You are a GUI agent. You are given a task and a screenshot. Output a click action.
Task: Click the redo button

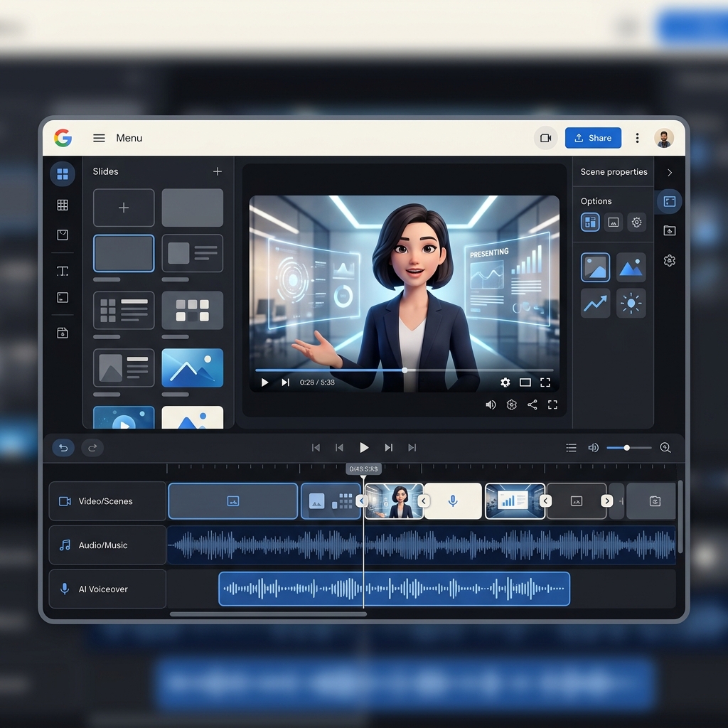[92, 448]
